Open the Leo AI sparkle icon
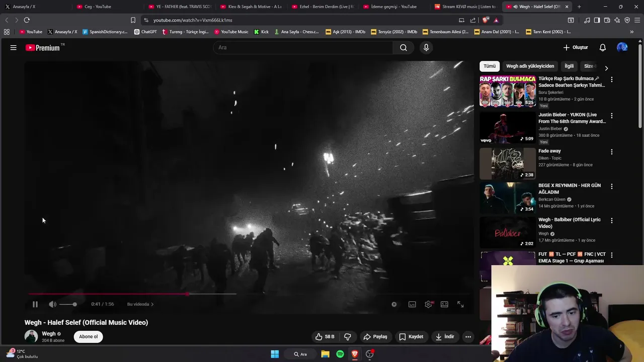This screenshot has width=644, height=362. coord(617,20)
